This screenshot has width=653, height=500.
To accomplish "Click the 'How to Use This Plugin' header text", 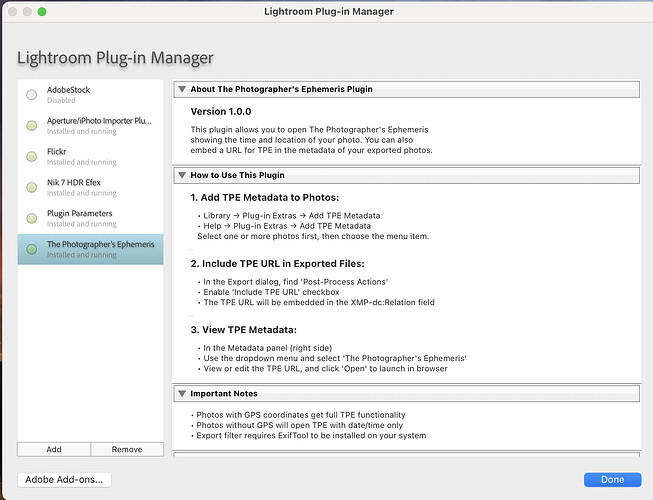I will pos(237,175).
